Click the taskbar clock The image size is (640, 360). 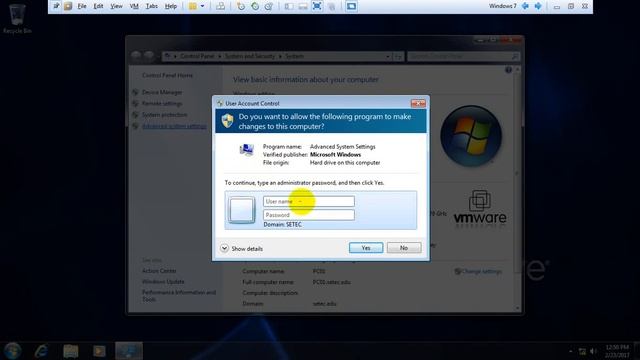point(617,351)
